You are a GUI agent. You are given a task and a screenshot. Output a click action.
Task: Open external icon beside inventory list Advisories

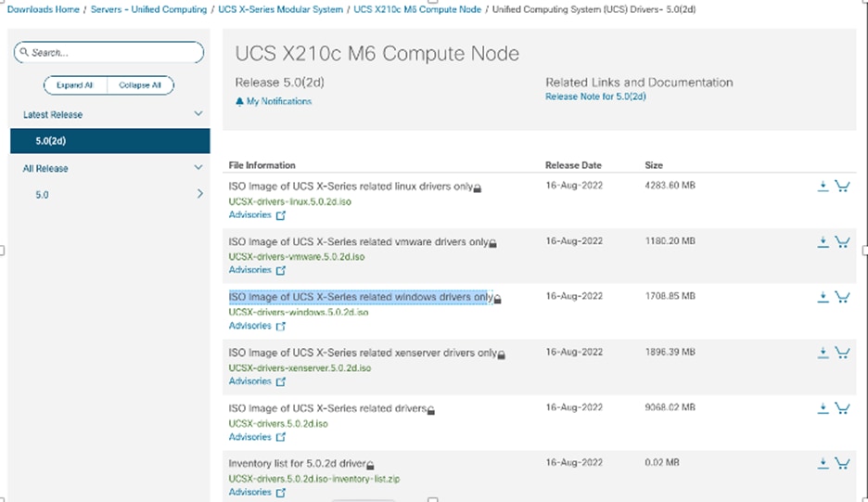pos(281,492)
